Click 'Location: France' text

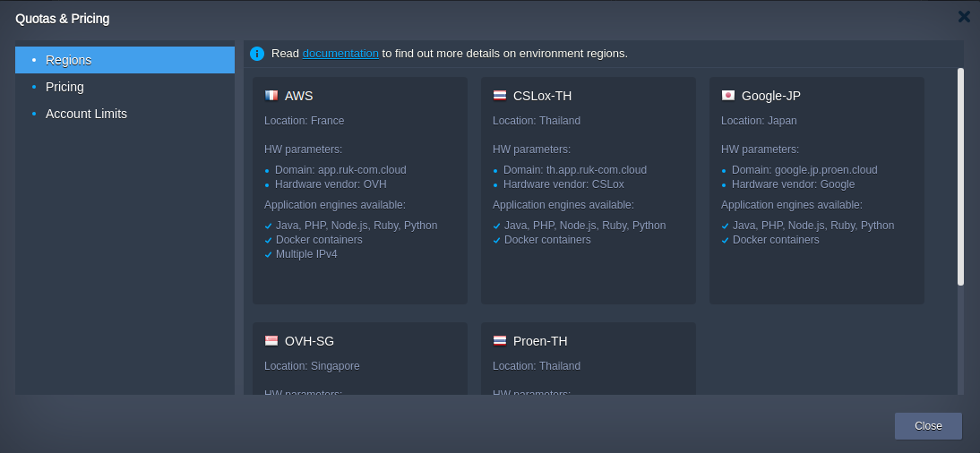[x=305, y=121]
